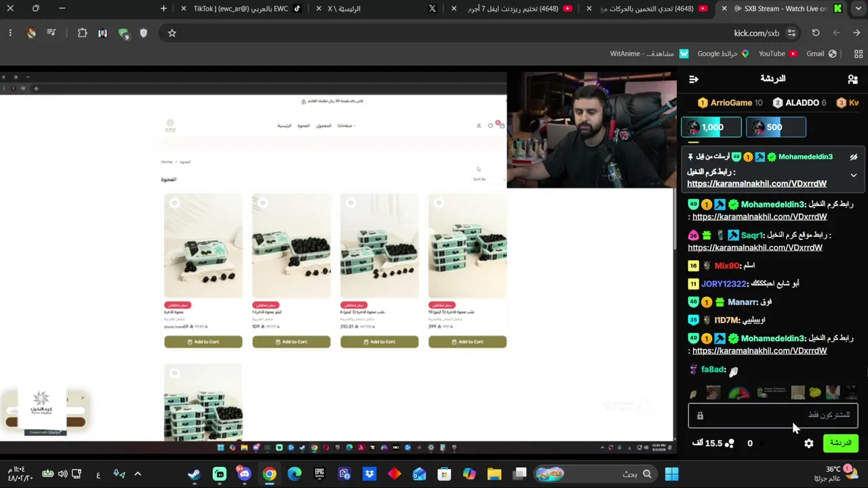Open Epic Games Launcher from taskbar
868x488 pixels.
coord(319,474)
